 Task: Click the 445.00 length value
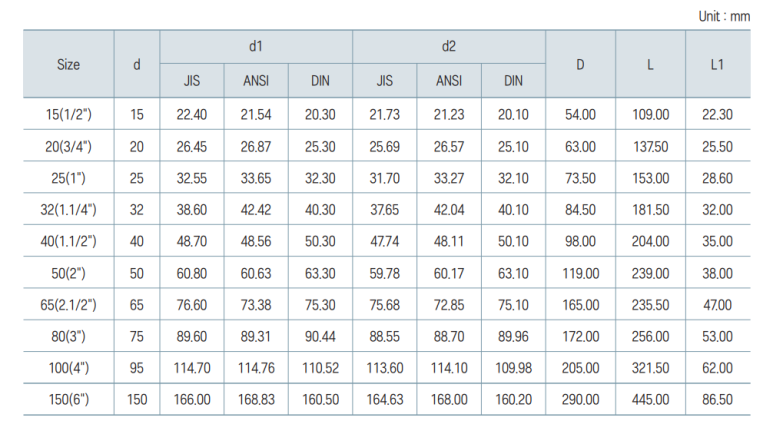click(x=651, y=399)
